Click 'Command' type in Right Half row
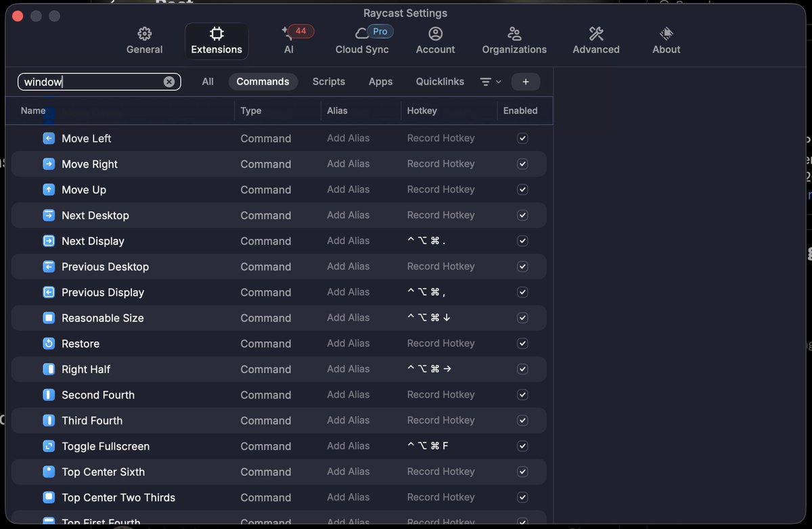The height and width of the screenshot is (529, 812). (266, 369)
